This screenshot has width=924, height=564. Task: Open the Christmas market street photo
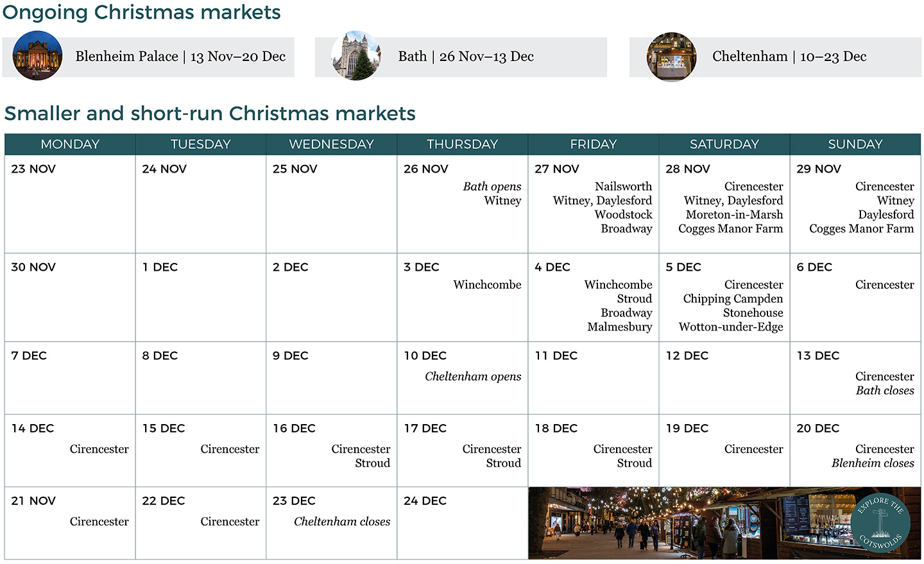pos(724,523)
